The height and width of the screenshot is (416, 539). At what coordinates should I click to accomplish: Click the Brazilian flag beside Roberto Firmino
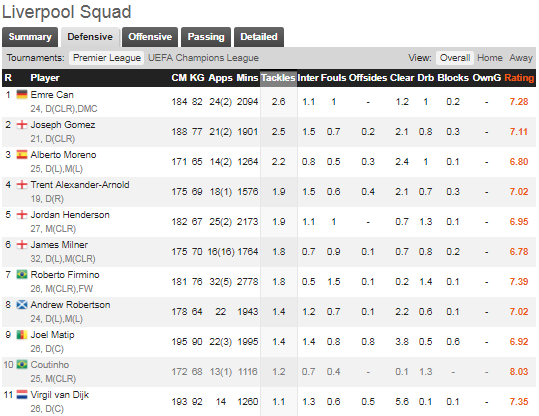click(x=22, y=275)
